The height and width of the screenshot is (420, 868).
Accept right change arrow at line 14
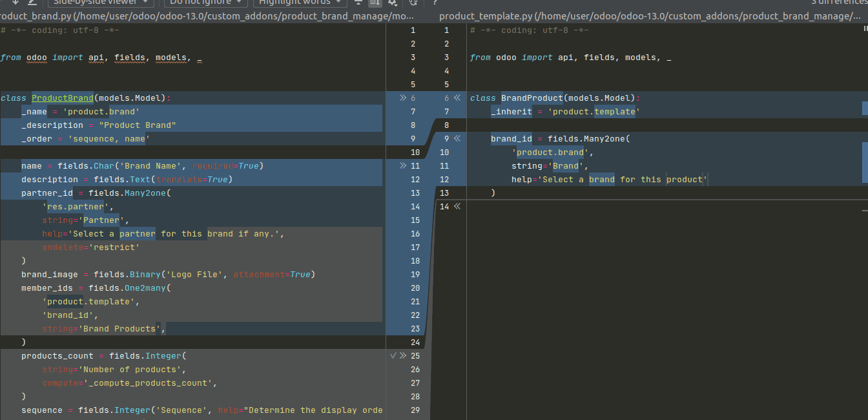pyautogui.click(x=457, y=207)
